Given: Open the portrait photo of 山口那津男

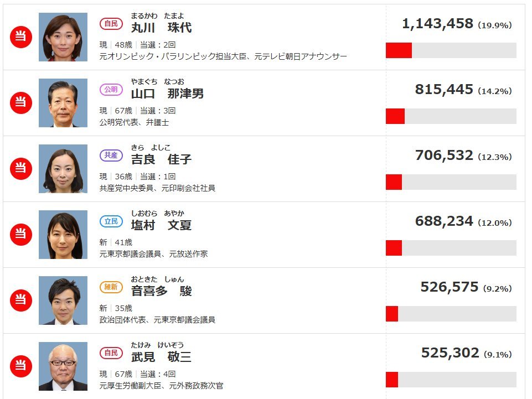Looking at the screenshot, I should pos(63,103).
